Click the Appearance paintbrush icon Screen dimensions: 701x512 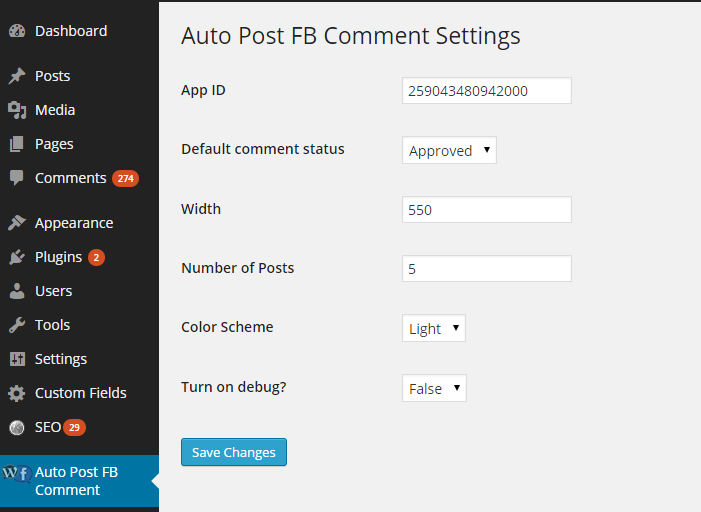tap(17, 222)
